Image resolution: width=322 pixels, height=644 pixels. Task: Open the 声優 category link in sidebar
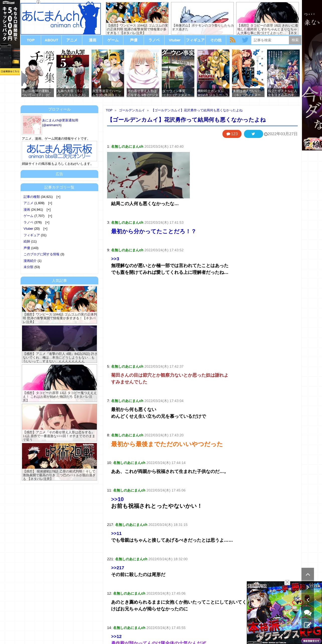point(27,248)
